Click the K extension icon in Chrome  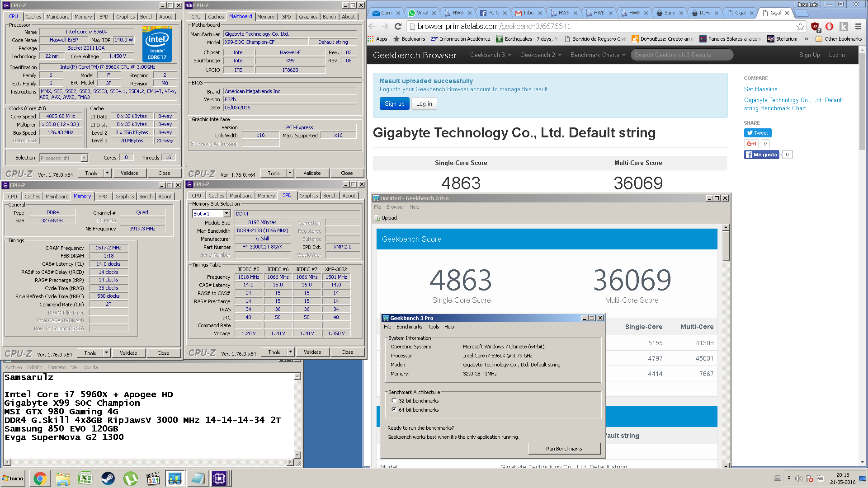(x=844, y=27)
